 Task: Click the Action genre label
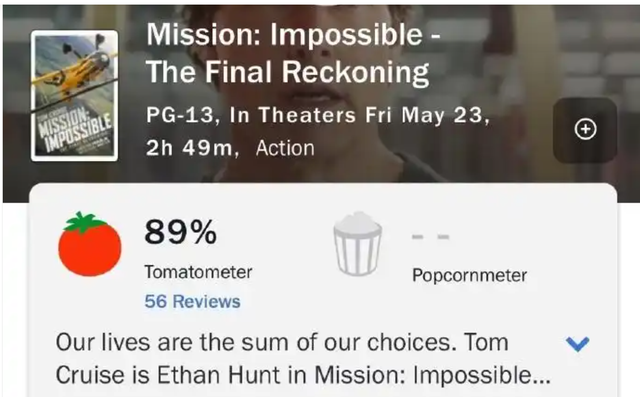tap(285, 148)
